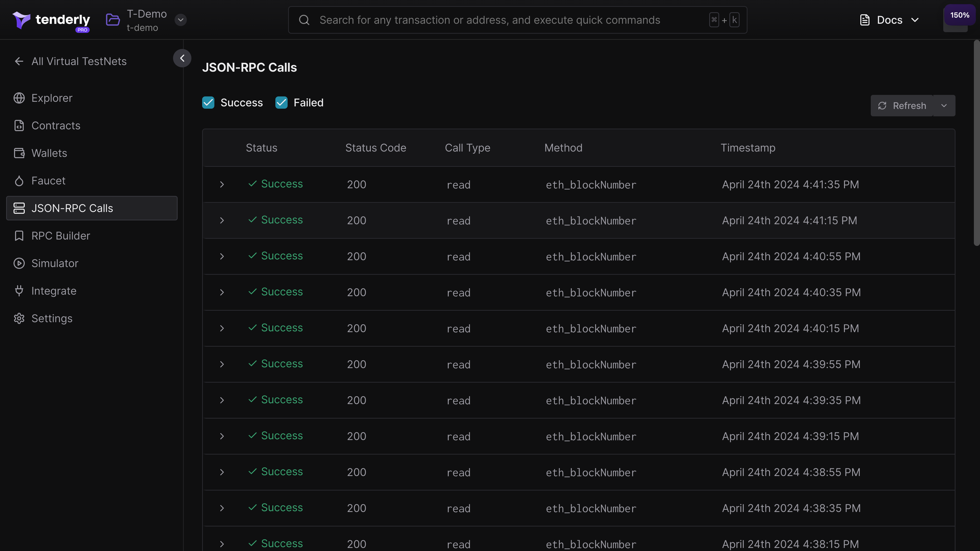Uncheck the Success filter checkbox

(x=208, y=103)
